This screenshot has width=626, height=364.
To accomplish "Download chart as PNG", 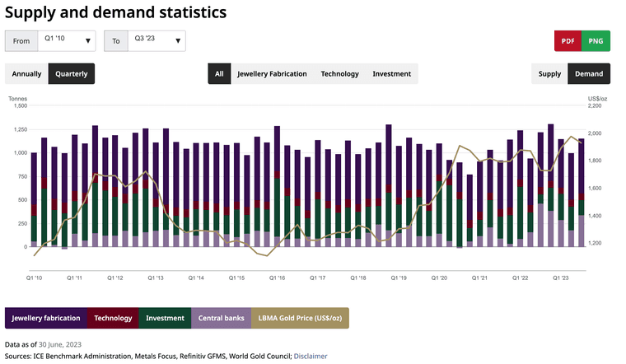I will pos(596,40).
